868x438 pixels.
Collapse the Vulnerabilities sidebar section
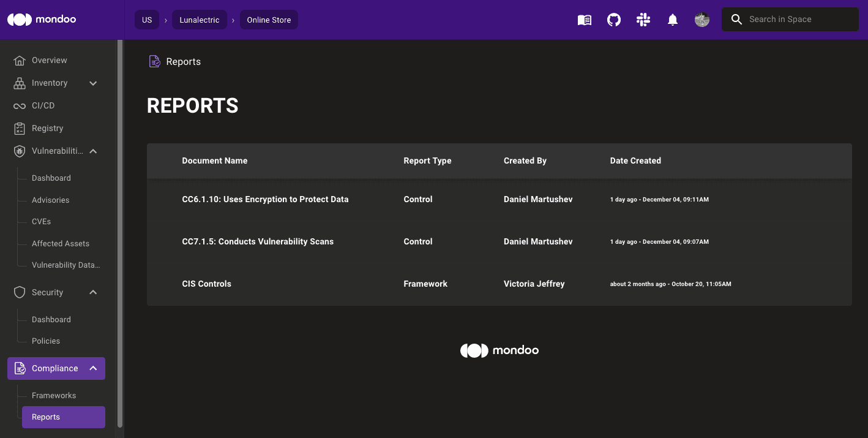pos(92,151)
